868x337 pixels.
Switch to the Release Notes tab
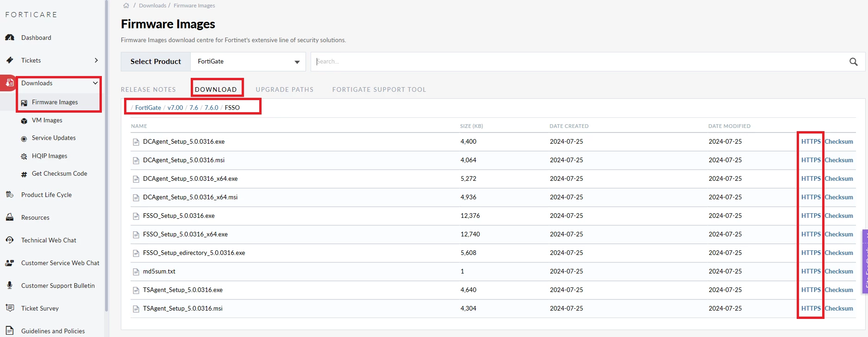tap(148, 89)
